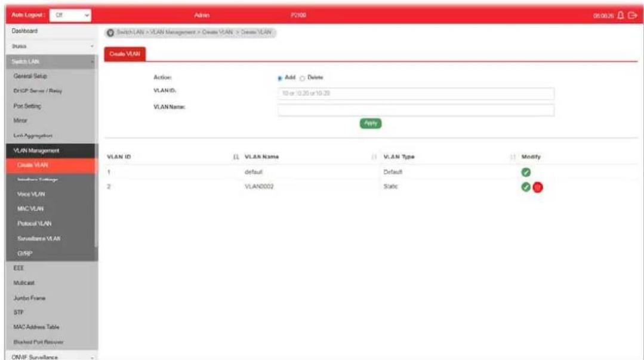Open MAC Address Table page
The image size is (644, 360).
click(36, 327)
